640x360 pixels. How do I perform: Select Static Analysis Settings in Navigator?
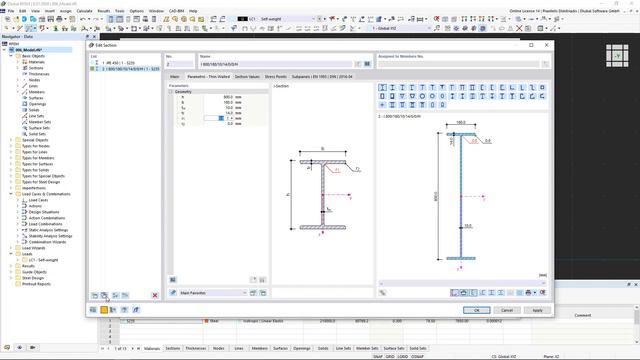click(48, 230)
